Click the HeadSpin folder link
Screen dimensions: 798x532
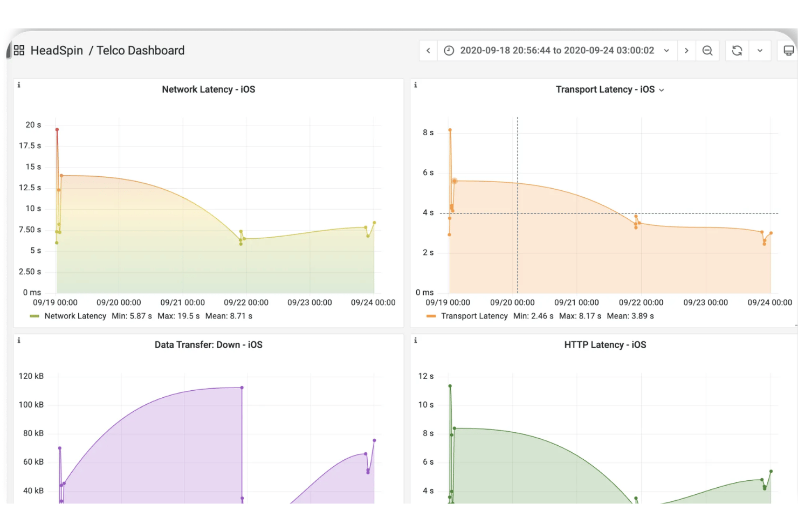(57, 50)
